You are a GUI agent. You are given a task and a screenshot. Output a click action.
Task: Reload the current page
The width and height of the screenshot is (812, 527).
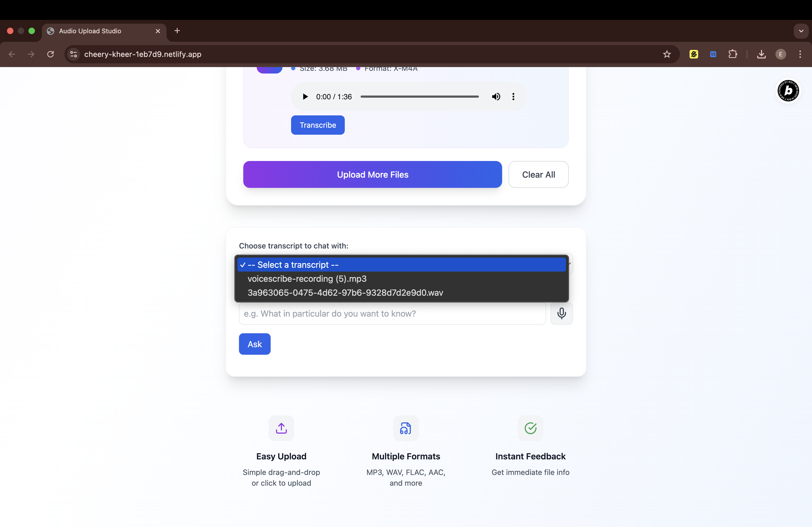(50, 54)
